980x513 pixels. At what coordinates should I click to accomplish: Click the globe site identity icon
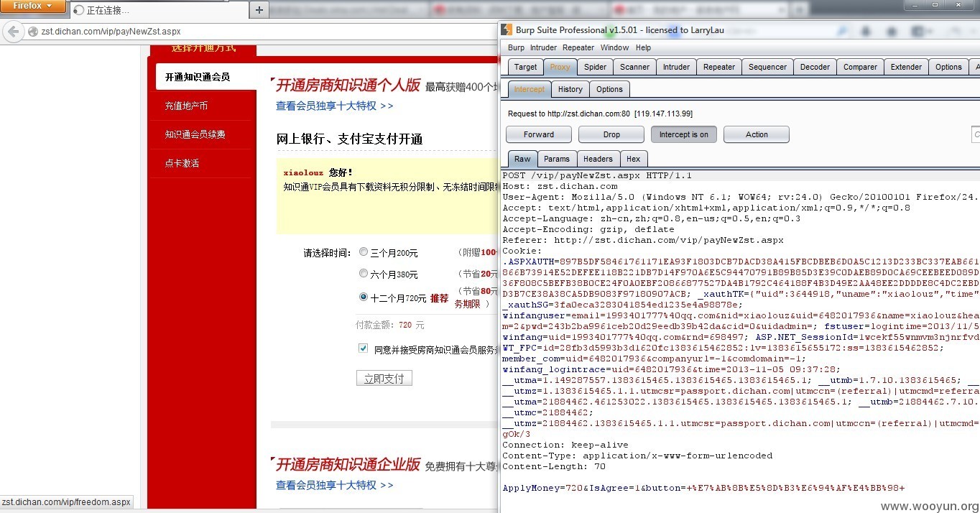pyautogui.click(x=32, y=32)
